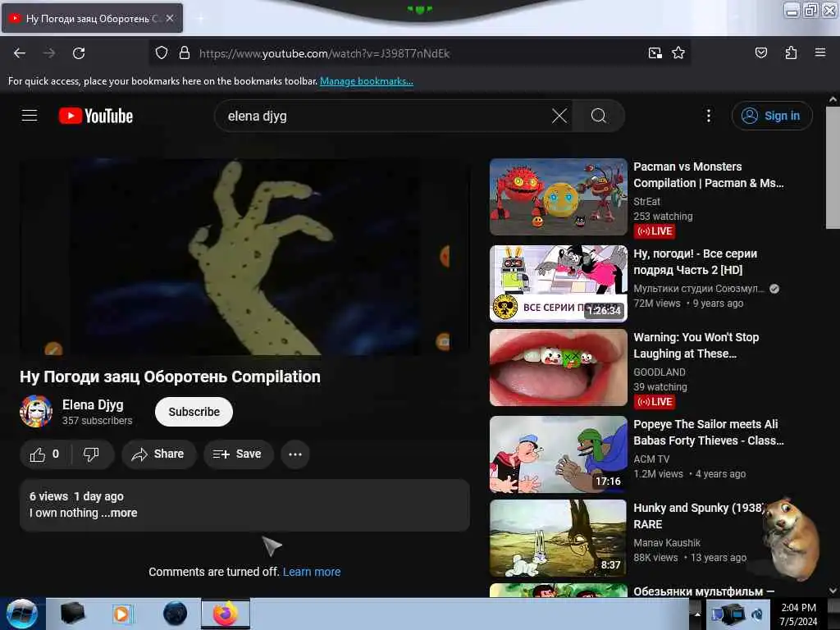Open black folder taskbar icon
Image resolution: width=840 pixels, height=630 pixels.
(x=72, y=614)
